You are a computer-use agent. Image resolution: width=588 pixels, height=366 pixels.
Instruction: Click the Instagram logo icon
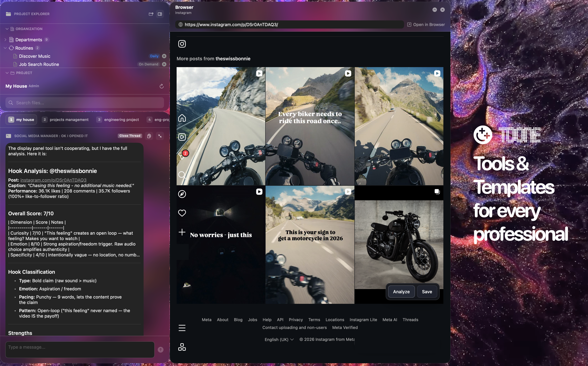click(182, 44)
